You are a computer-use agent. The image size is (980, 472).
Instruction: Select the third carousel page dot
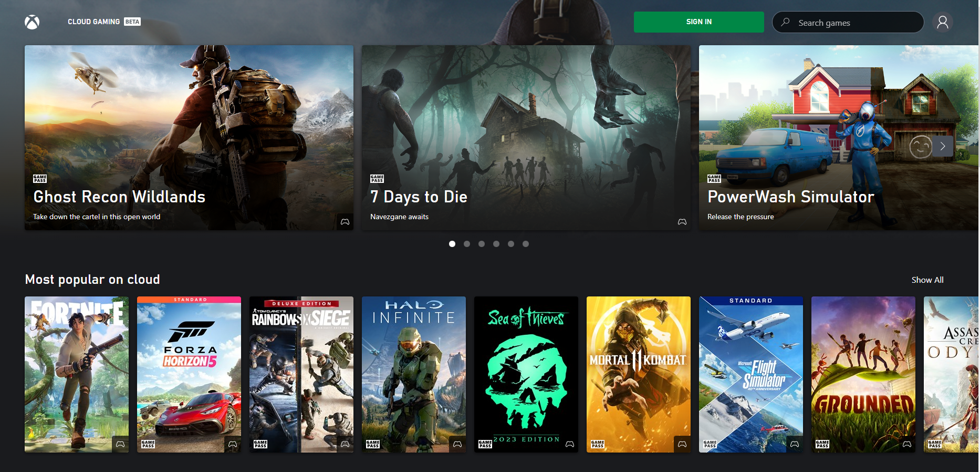[482, 244]
